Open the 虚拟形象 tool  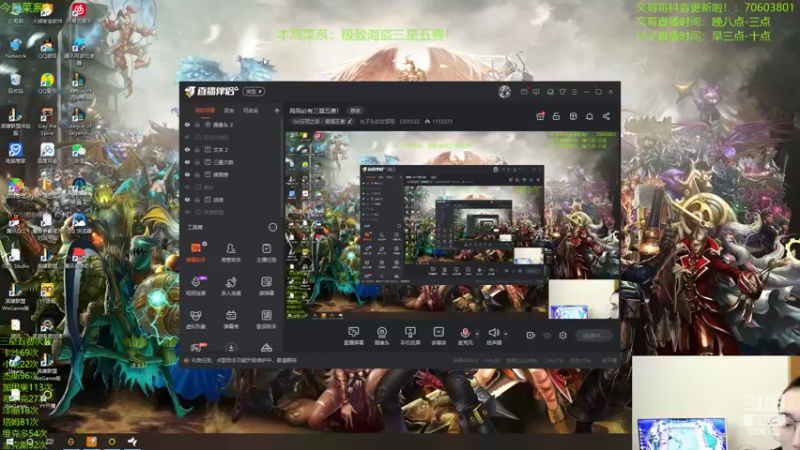tap(195, 319)
